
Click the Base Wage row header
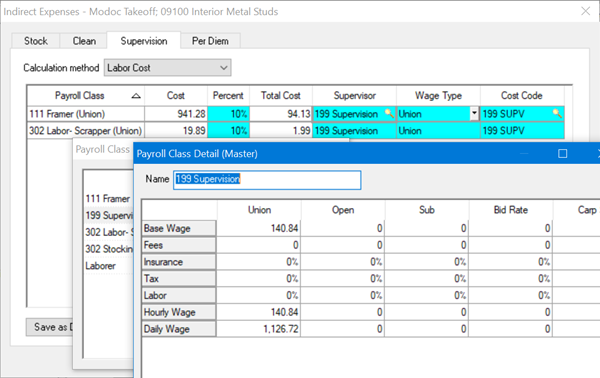coord(179,228)
